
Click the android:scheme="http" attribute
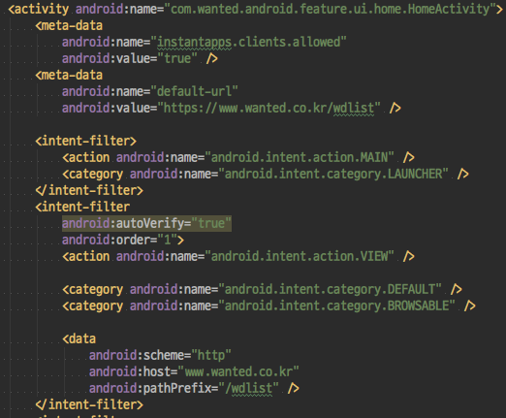(160, 355)
